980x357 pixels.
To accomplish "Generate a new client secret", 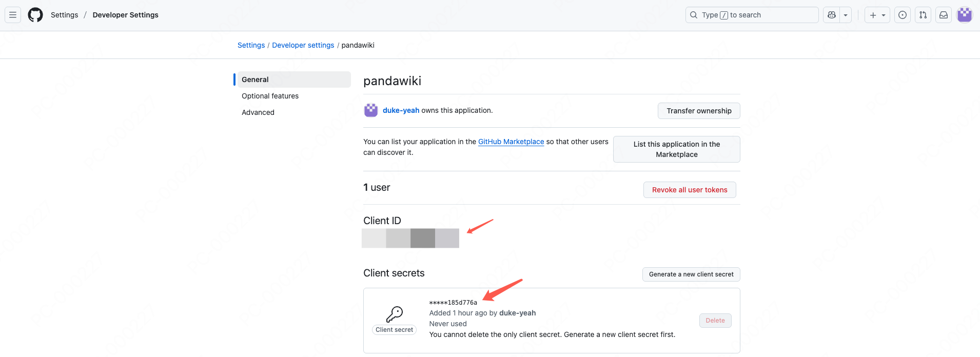I will (691, 274).
